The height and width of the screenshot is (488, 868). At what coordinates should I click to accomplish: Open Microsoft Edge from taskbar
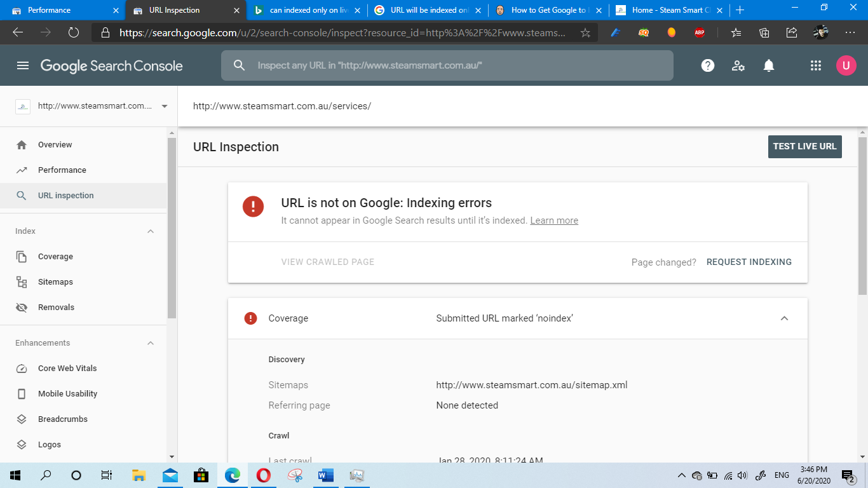[232, 475]
